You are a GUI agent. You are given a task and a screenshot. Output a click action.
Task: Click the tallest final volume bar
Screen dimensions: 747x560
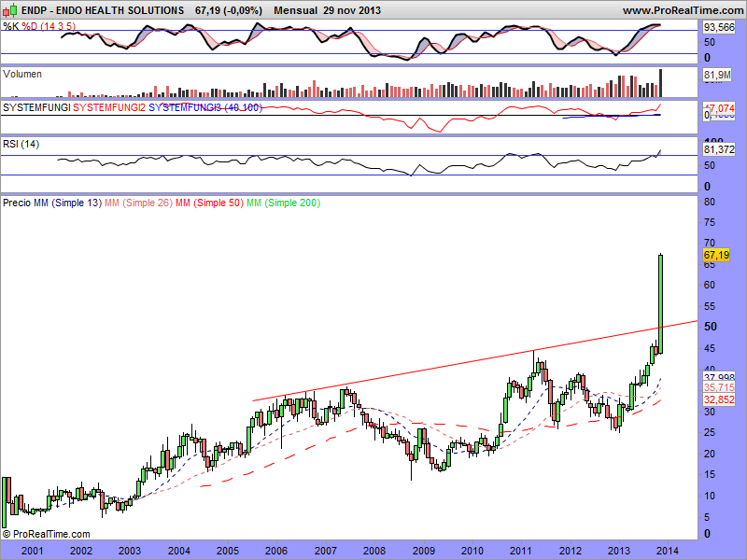pos(661,83)
